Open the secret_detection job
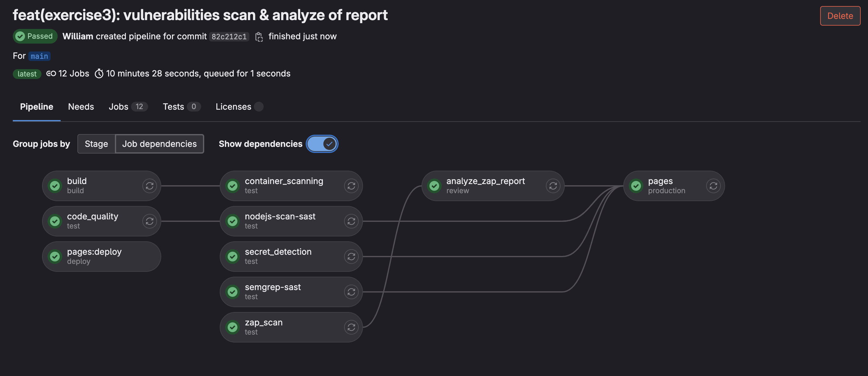The image size is (868, 376). click(x=291, y=256)
